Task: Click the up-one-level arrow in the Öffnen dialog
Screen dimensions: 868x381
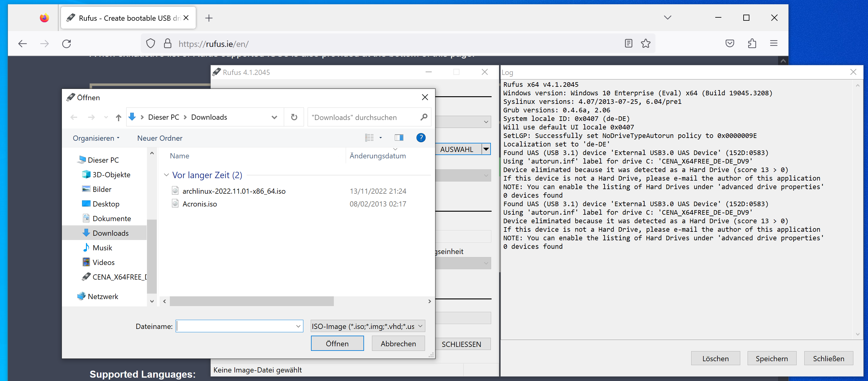Action: pyautogui.click(x=119, y=117)
